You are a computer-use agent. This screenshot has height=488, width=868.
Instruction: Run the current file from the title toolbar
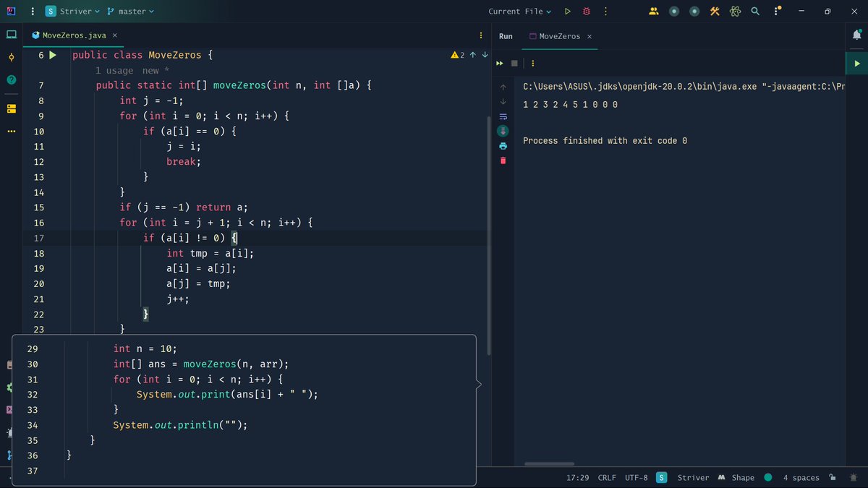click(x=568, y=12)
